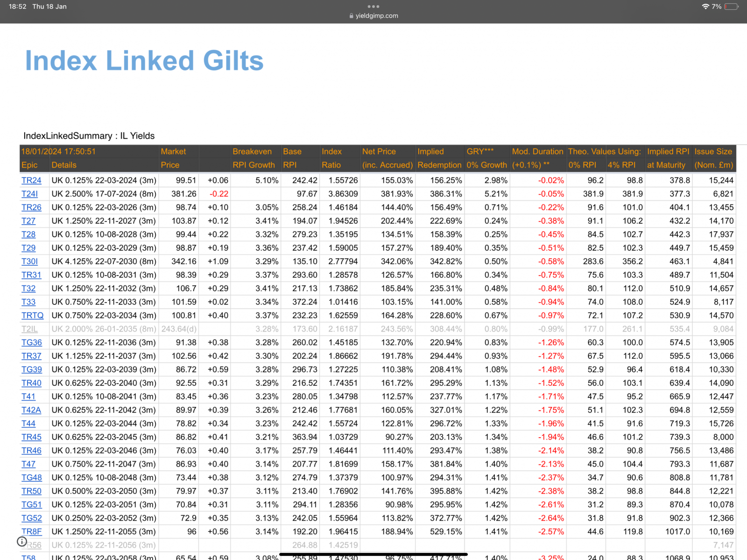Screen dimensions: 747x560
Task: Open the T41 gilt link
Action: (x=28, y=397)
